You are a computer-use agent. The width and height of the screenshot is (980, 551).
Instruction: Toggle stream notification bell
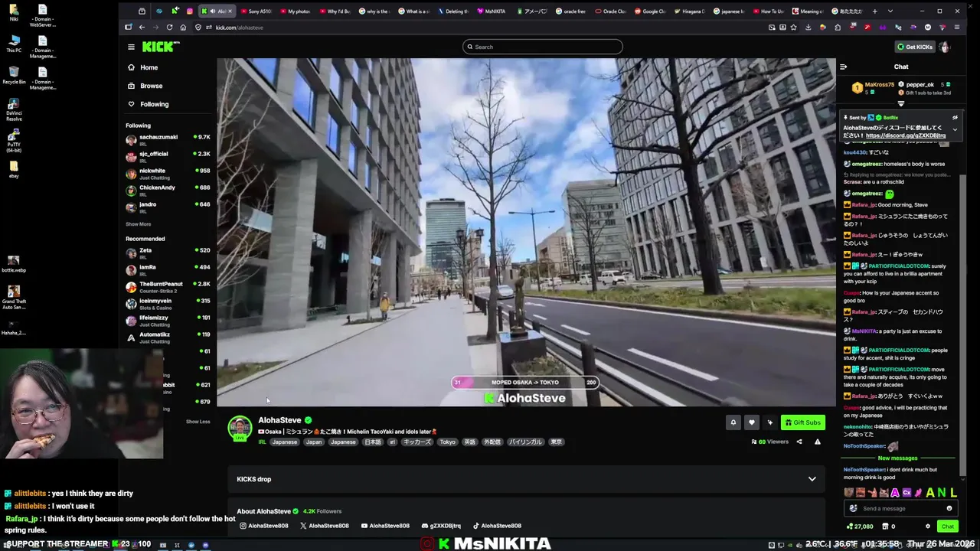(x=733, y=422)
